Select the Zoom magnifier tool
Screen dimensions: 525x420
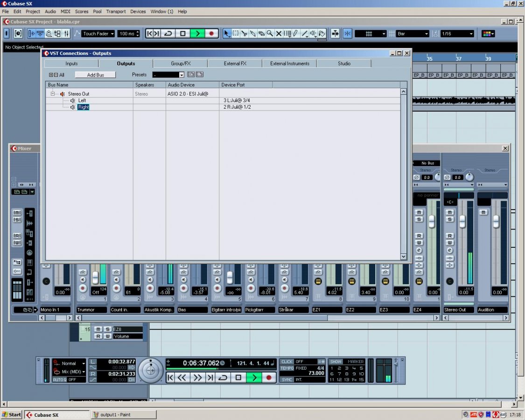[270, 34]
